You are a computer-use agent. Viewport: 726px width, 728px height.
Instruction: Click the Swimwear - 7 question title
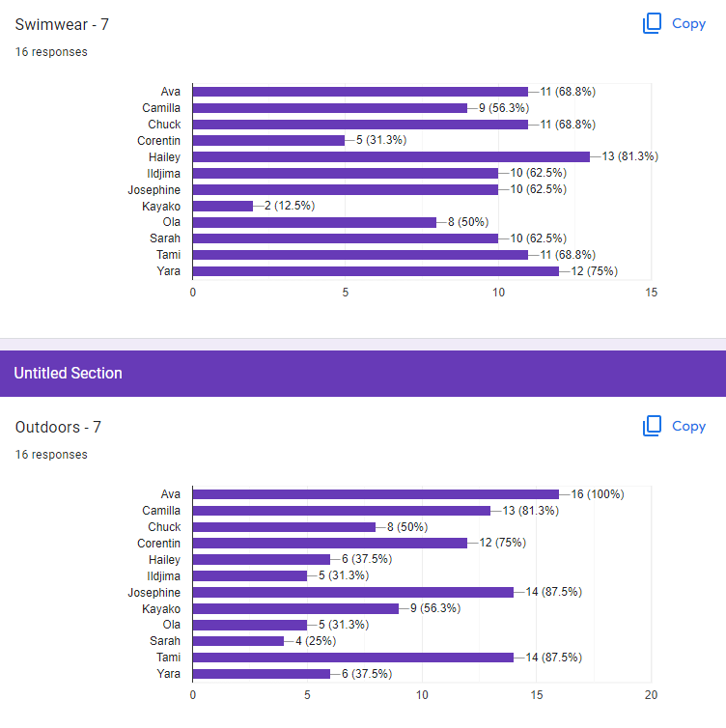click(62, 24)
